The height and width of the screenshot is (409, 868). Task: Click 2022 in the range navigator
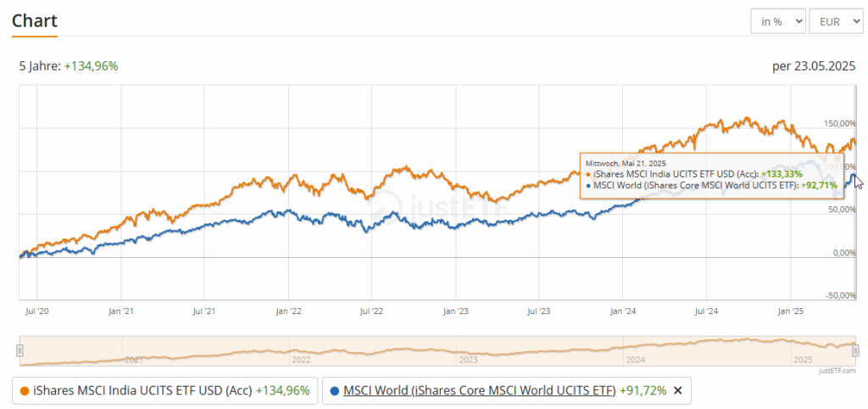pos(301,360)
